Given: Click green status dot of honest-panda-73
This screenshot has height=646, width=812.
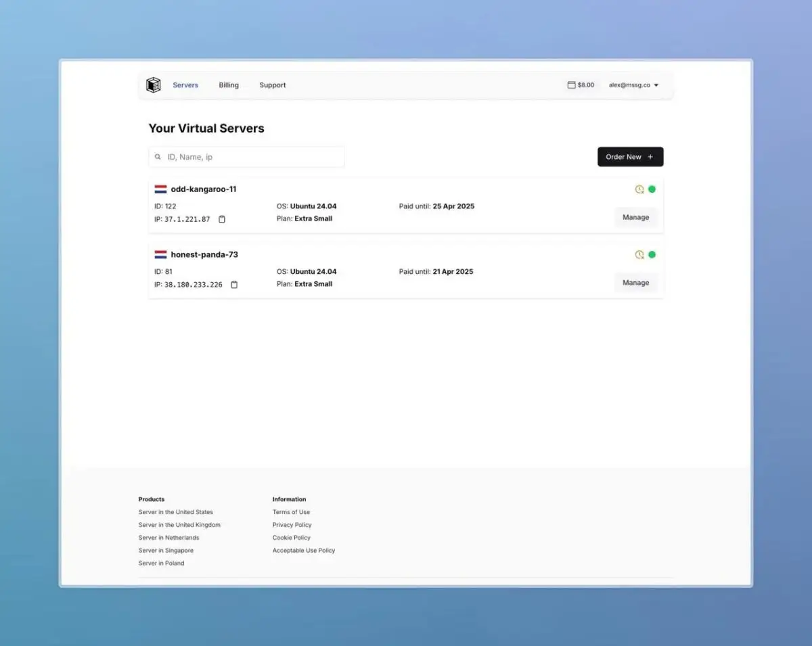Looking at the screenshot, I should pyautogui.click(x=652, y=255).
